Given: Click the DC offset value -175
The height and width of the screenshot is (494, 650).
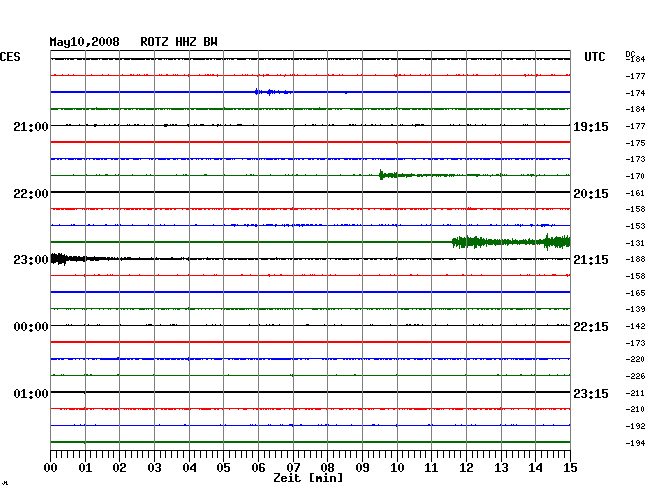Looking at the screenshot, I should (x=635, y=143).
